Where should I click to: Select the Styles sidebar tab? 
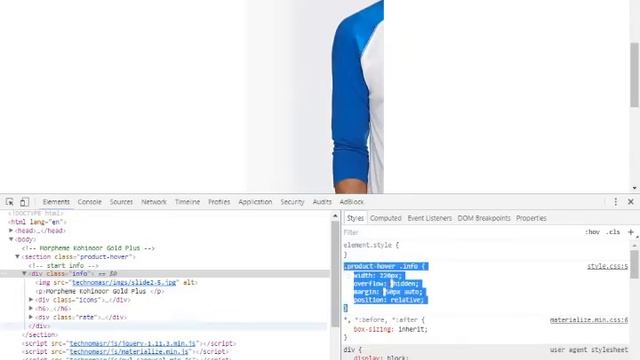click(x=355, y=218)
